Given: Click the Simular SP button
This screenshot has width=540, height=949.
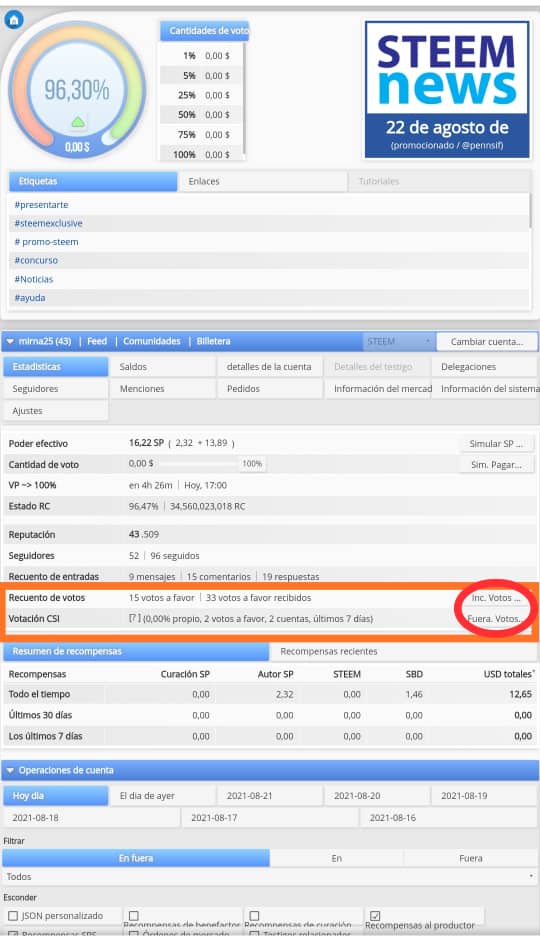Looking at the screenshot, I should click(496, 444).
